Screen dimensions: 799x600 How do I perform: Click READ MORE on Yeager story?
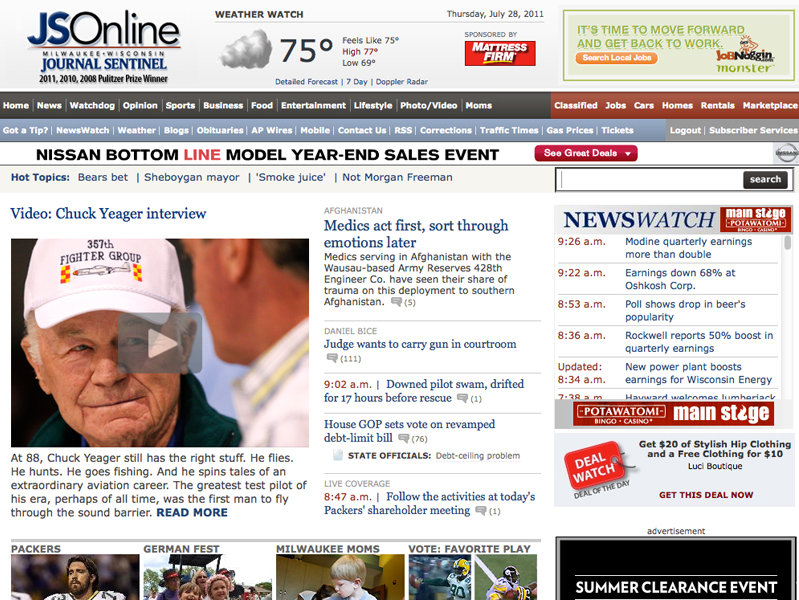point(192,512)
